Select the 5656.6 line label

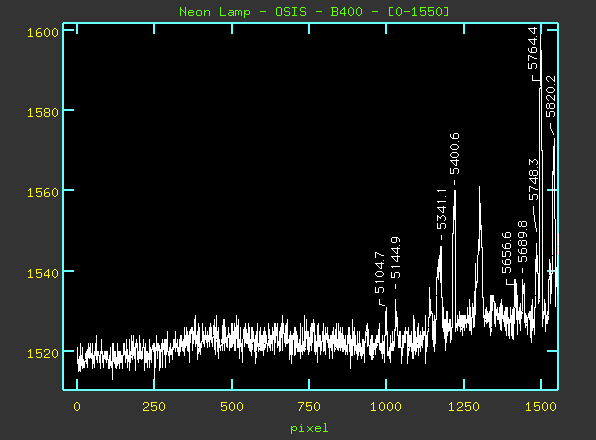(506, 253)
